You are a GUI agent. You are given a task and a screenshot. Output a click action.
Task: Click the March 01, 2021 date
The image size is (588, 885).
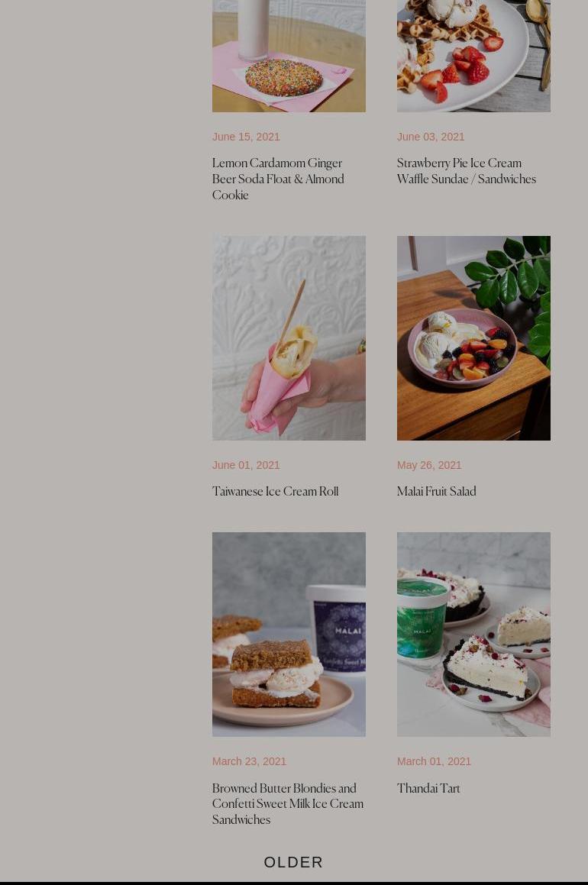pos(434,761)
